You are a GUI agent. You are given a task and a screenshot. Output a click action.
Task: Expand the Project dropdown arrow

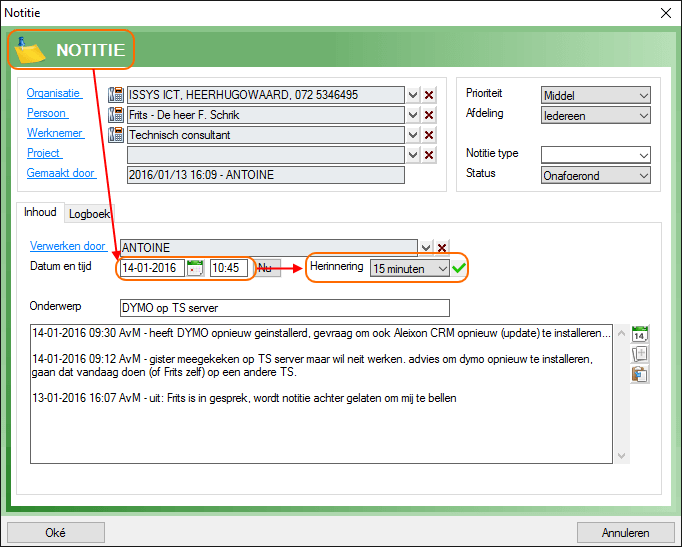[x=413, y=155]
